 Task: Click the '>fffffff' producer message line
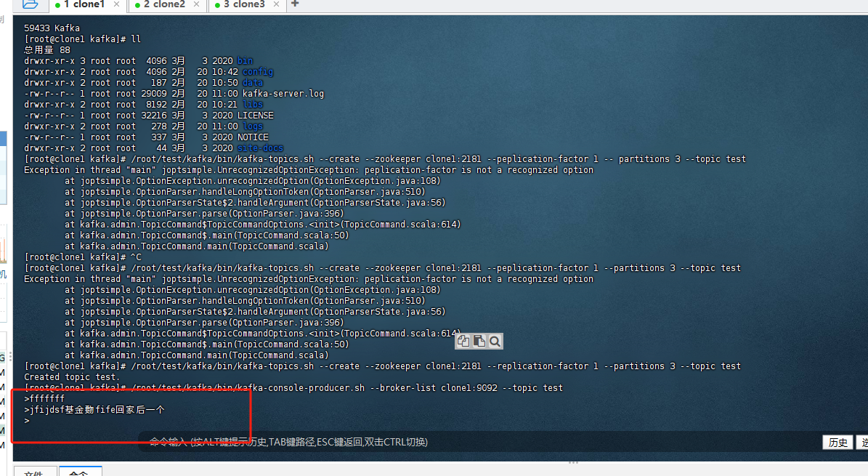pyautogui.click(x=44, y=399)
